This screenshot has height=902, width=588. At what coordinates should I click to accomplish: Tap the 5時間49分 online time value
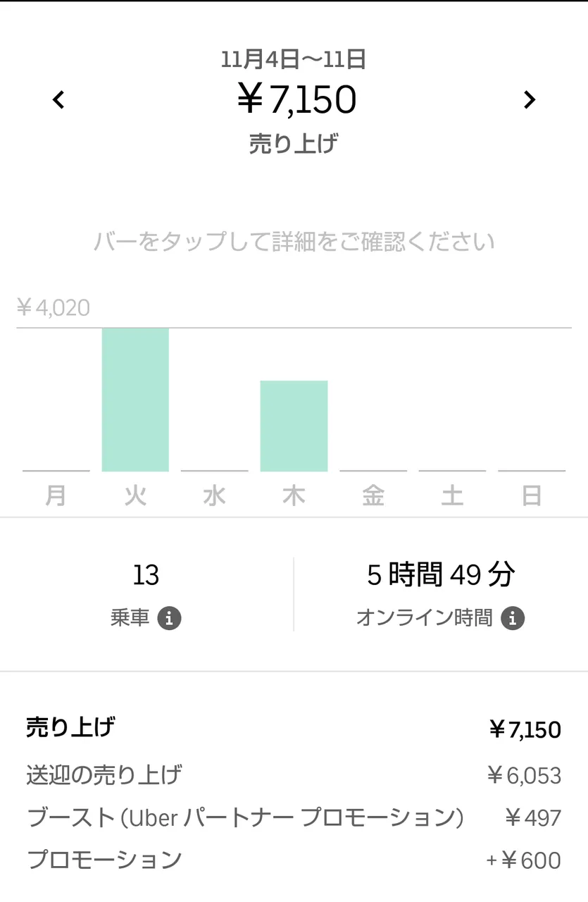(441, 576)
